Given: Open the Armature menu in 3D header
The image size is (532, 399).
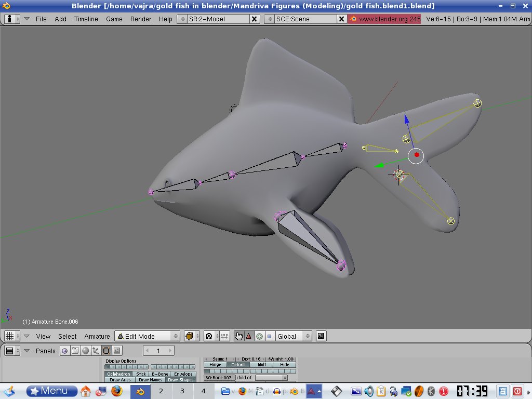Looking at the screenshot, I should tap(97, 336).
